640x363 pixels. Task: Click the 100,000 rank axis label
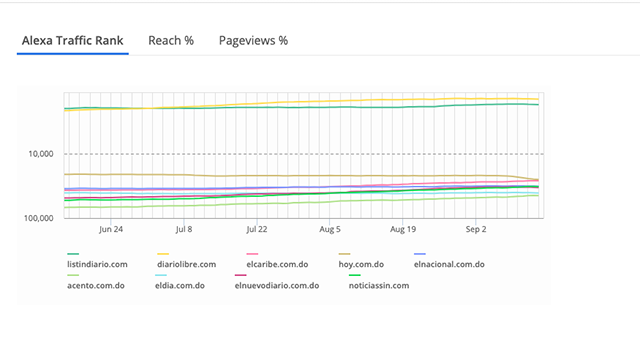38,218
